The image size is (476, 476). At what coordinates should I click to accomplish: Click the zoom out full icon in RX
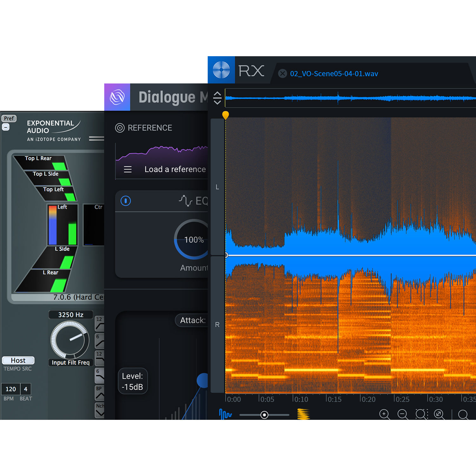coord(440,414)
